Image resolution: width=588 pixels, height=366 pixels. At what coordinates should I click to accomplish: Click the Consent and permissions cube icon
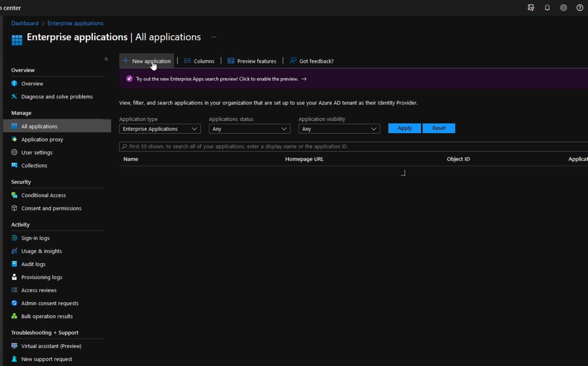tap(14, 208)
